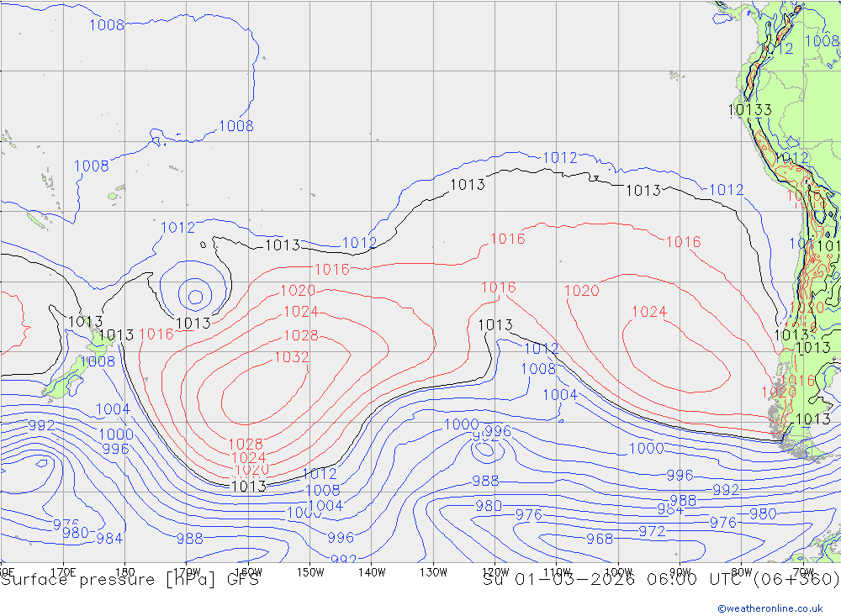Viewport: 841px width, 616px height.
Task: Click the 972 isobar label
Action: coord(652,531)
